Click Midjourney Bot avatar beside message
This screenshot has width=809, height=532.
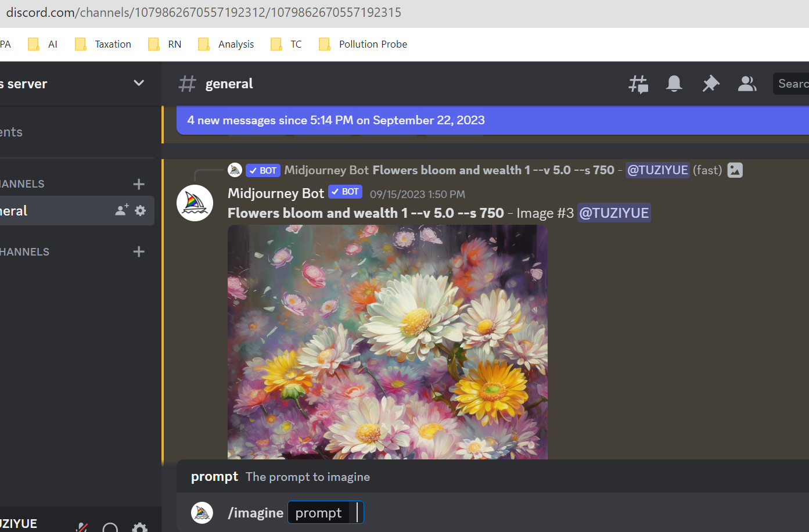point(195,203)
